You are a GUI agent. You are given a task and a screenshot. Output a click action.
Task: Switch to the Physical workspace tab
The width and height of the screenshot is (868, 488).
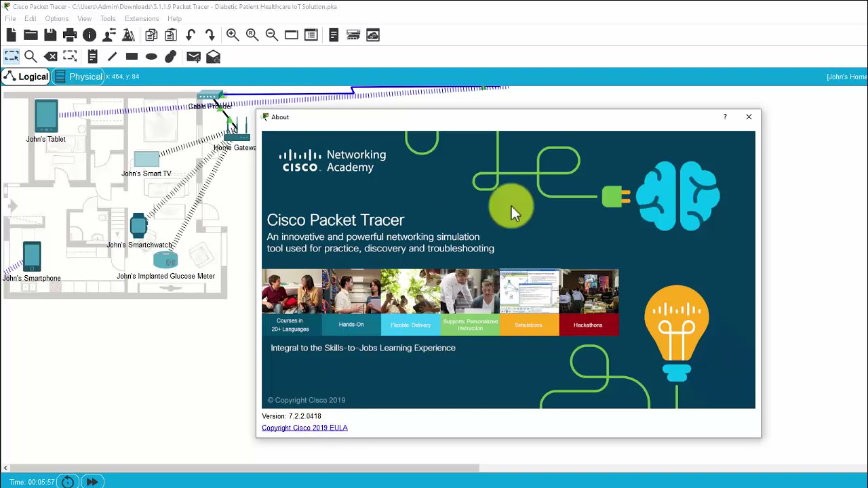[78, 77]
